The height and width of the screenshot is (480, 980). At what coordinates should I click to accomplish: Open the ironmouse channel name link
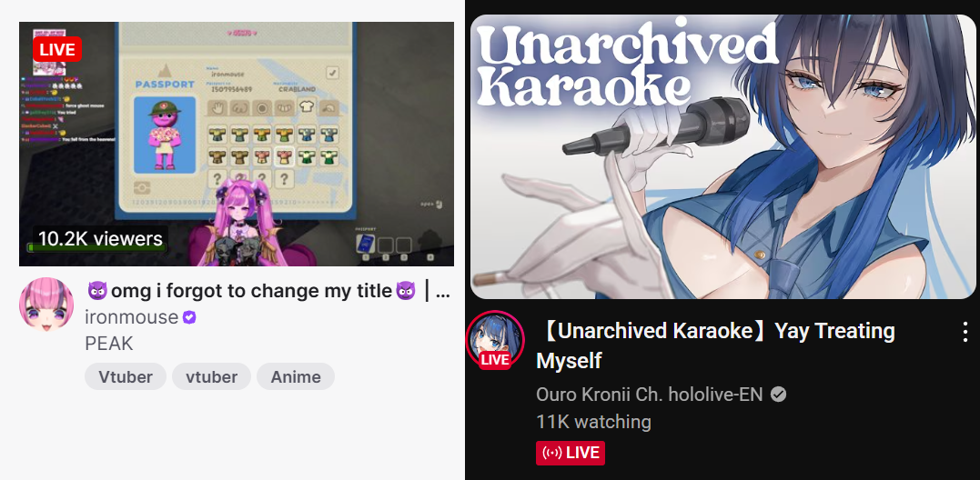click(132, 317)
